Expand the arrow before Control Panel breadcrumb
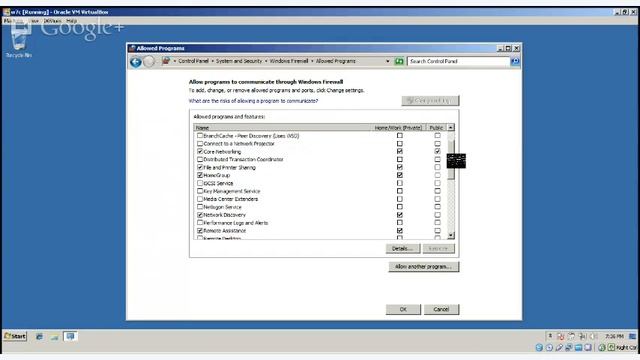This screenshot has width=640, height=360. (x=175, y=61)
